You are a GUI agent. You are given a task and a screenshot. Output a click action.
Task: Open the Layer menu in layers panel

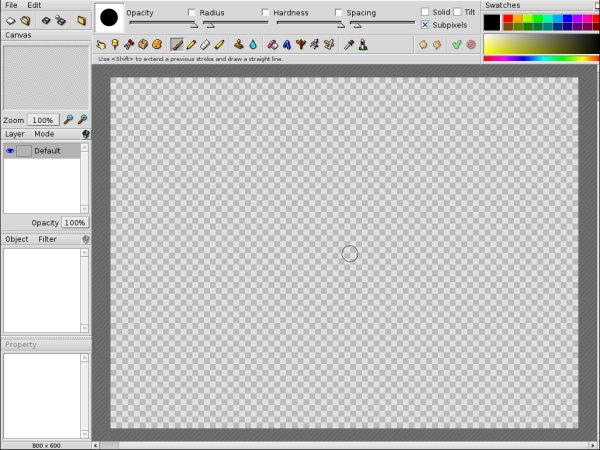click(15, 133)
